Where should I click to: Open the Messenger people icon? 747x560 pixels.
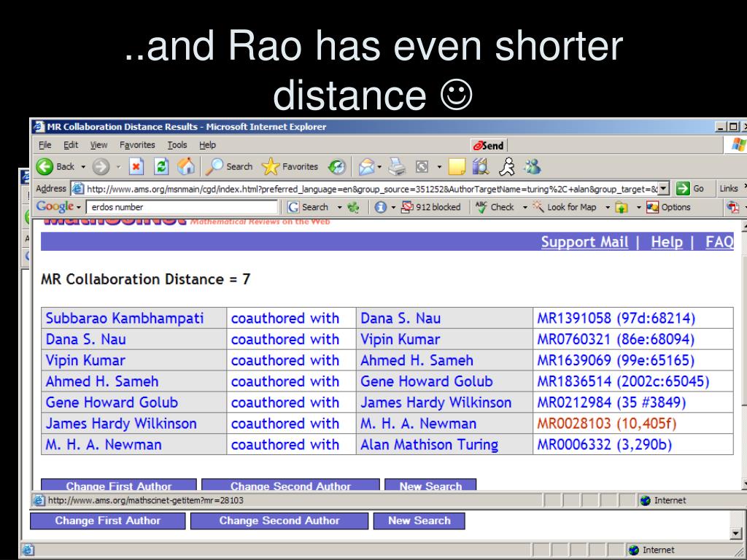pyautogui.click(x=532, y=167)
